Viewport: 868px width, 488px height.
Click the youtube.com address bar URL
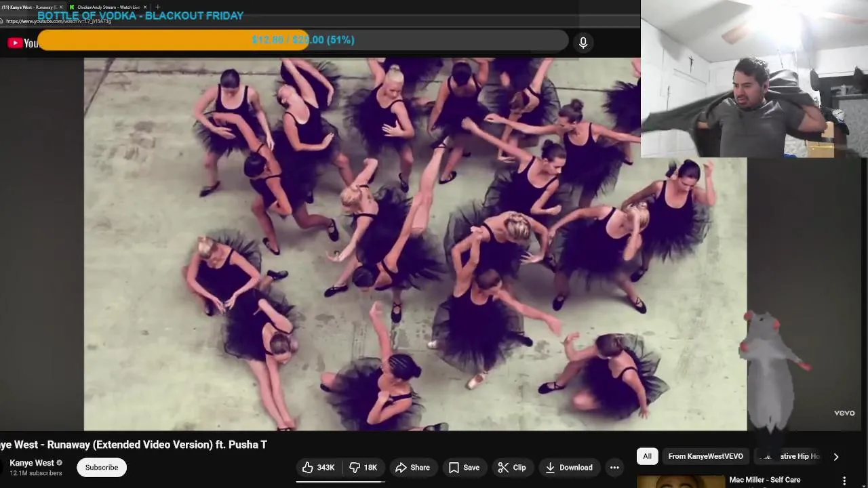point(58,21)
